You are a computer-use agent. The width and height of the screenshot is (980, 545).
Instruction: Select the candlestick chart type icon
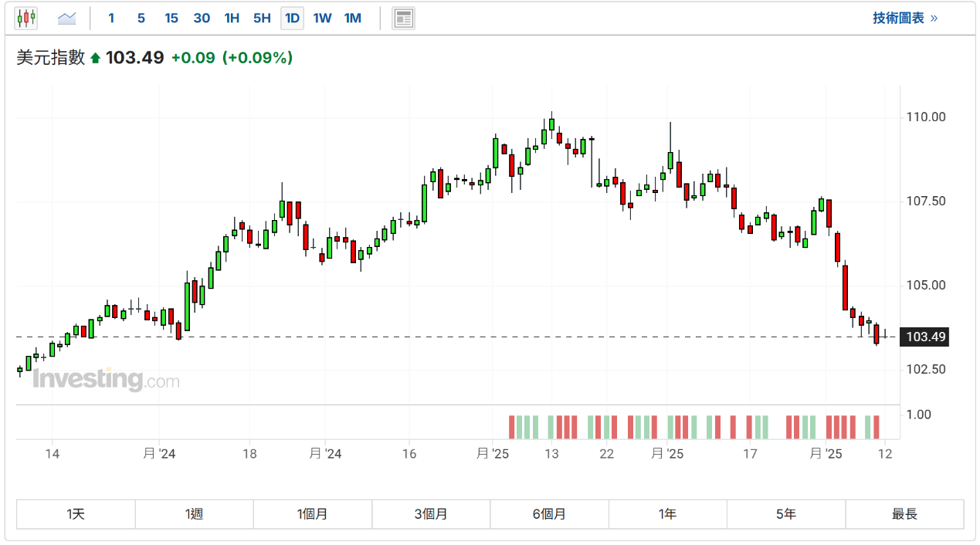26,18
